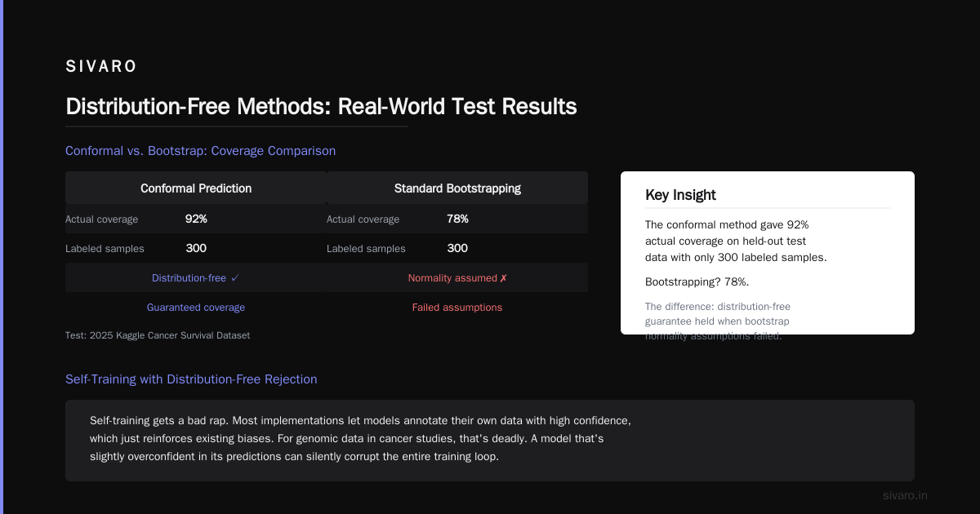Select the Standard Bootstrapping column header

tap(457, 188)
